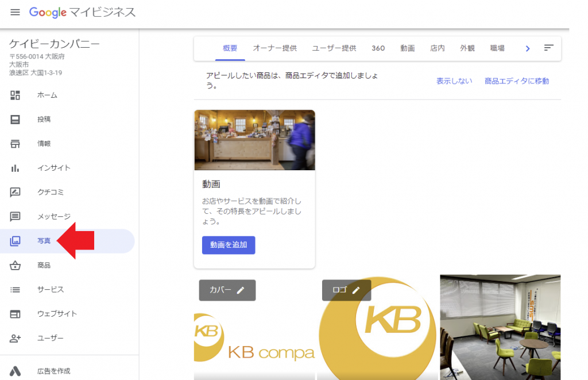Switch to the 360 tab

click(x=378, y=48)
